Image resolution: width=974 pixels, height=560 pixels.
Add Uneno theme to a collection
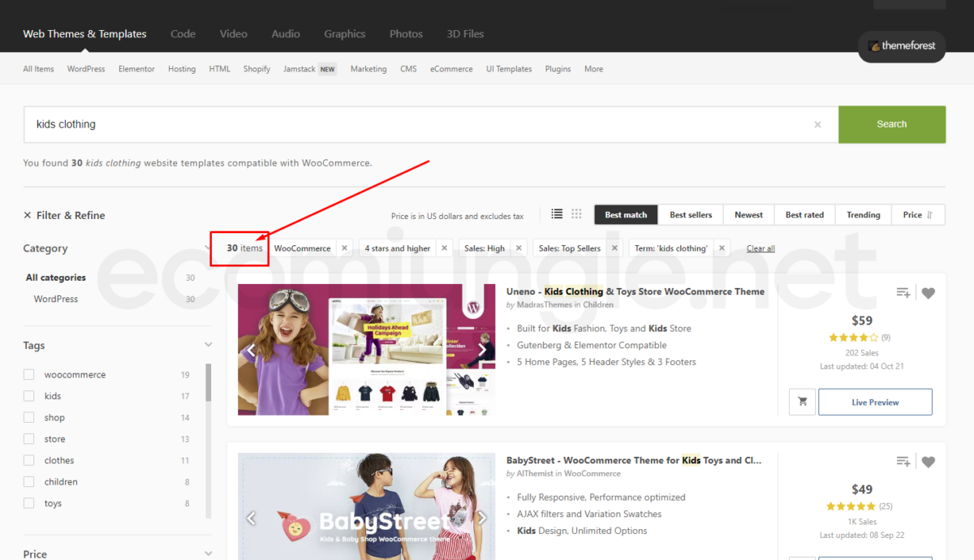click(903, 293)
